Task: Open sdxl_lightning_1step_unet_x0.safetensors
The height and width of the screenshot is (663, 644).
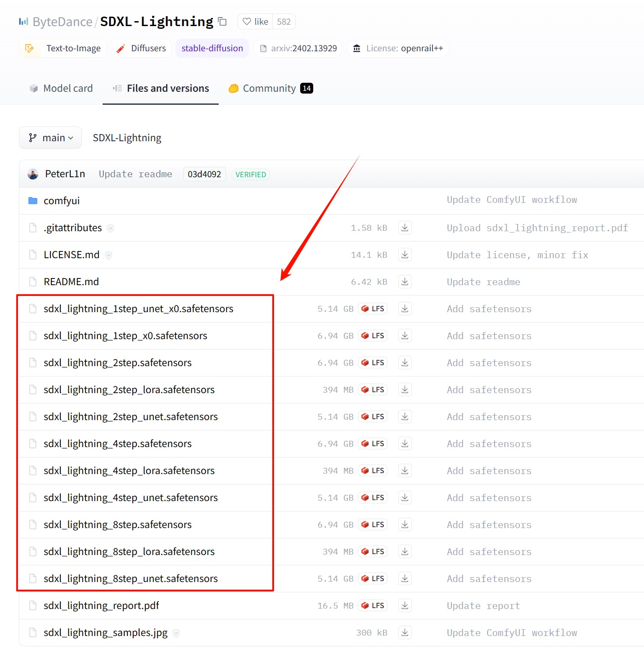Action: (139, 309)
